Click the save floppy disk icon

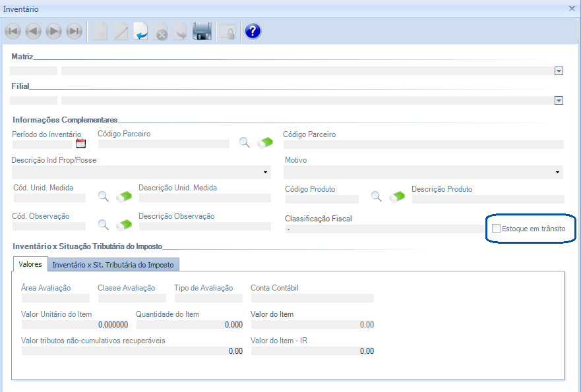pos(202,31)
